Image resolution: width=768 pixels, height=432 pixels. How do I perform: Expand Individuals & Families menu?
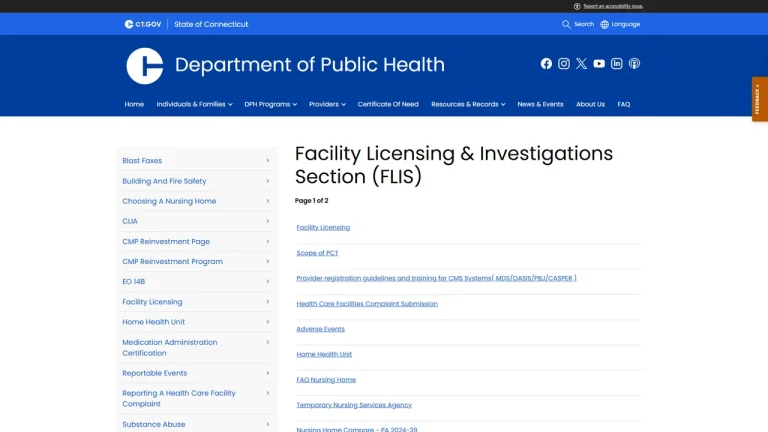pyautogui.click(x=194, y=104)
